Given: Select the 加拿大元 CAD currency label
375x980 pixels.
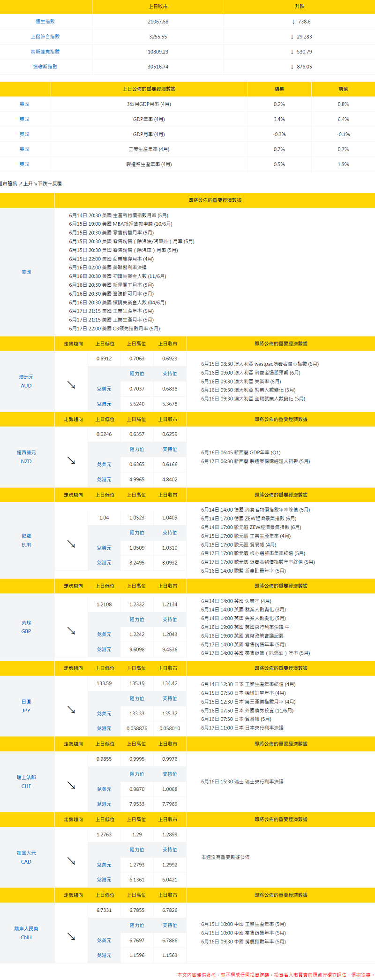Looking at the screenshot, I should pos(26,857).
